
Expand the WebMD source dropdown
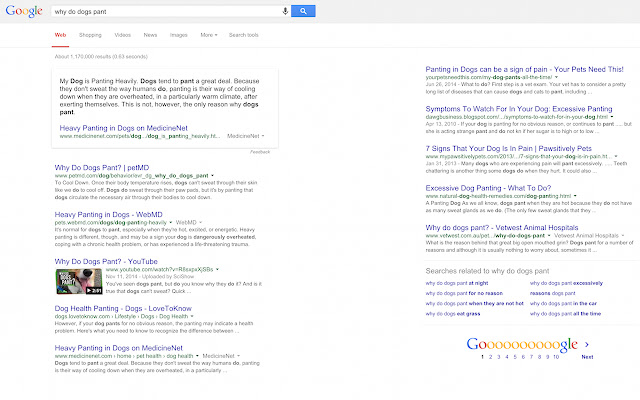(200, 222)
